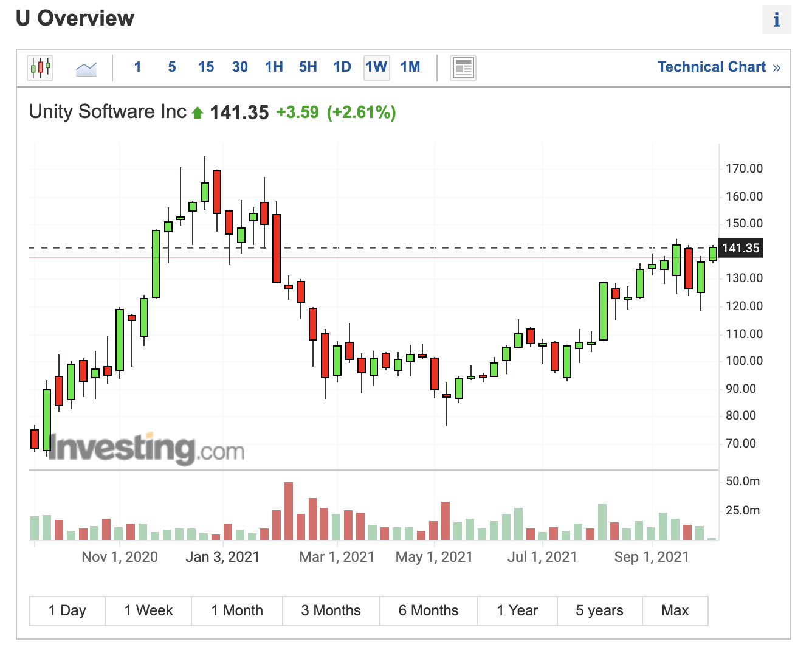
Task: Click the 141.35 price label on axis
Action: pyautogui.click(x=740, y=248)
